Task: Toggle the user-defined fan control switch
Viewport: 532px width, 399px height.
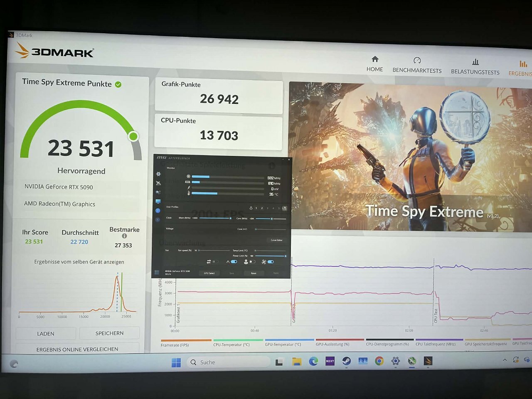Action: (x=252, y=262)
